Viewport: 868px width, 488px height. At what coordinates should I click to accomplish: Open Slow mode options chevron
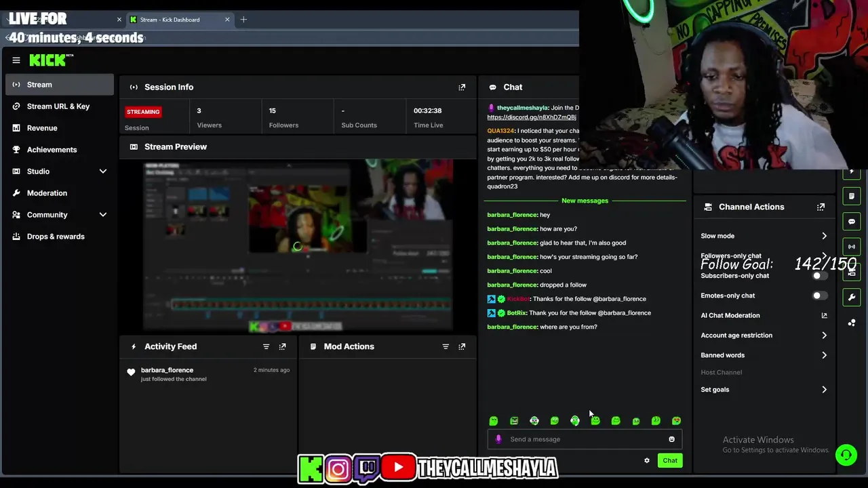coord(824,236)
